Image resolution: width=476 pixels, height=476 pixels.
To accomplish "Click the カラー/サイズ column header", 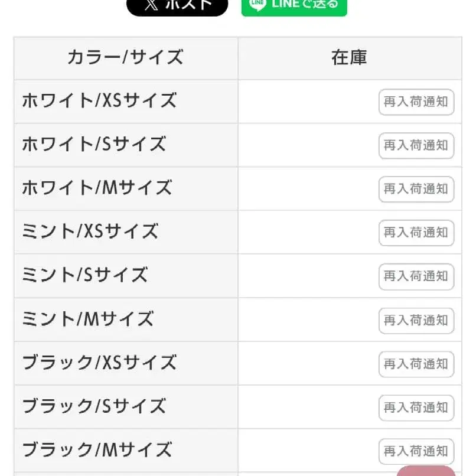I will [x=126, y=58].
